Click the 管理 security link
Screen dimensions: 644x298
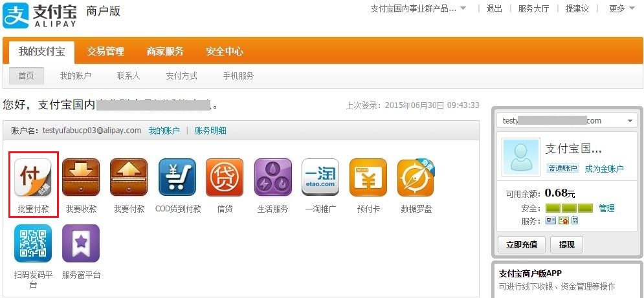[x=606, y=208]
